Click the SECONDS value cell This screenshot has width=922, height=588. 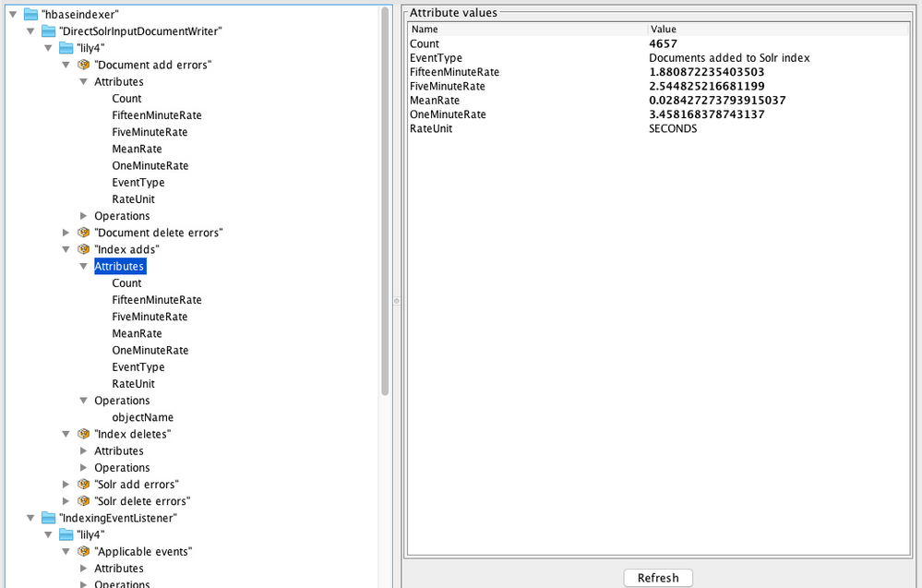(x=673, y=128)
